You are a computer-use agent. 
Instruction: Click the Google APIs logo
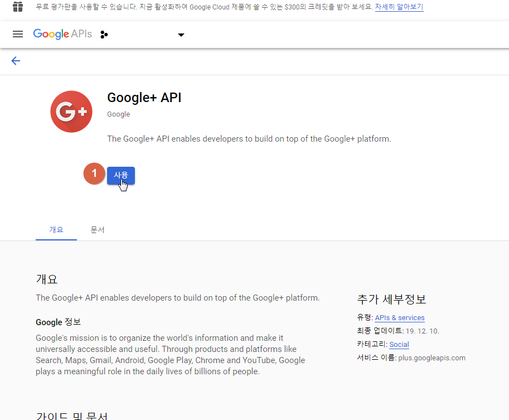(x=62, y=34)
